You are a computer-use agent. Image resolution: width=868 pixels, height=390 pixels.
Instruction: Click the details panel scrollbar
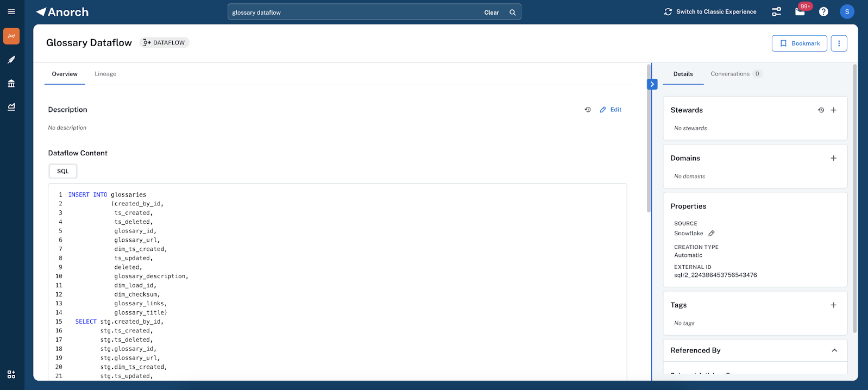point(855,198)
